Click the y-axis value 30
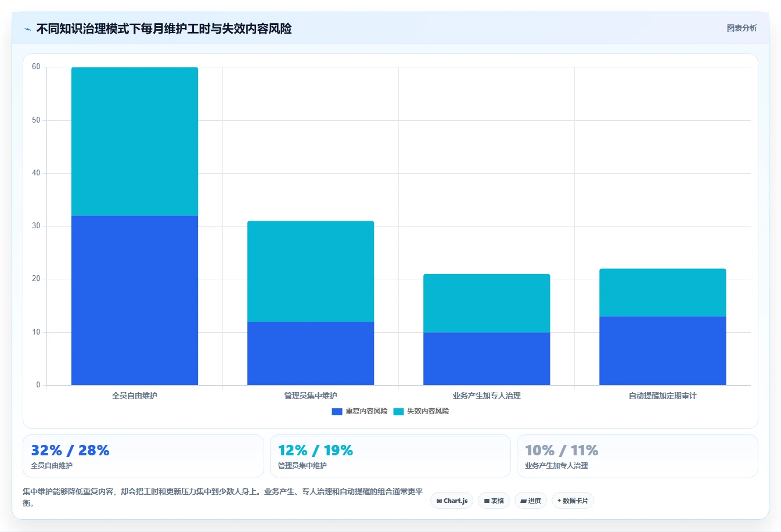Image resolution: width=781 pixels, height=532 pixels. point(36,226)
